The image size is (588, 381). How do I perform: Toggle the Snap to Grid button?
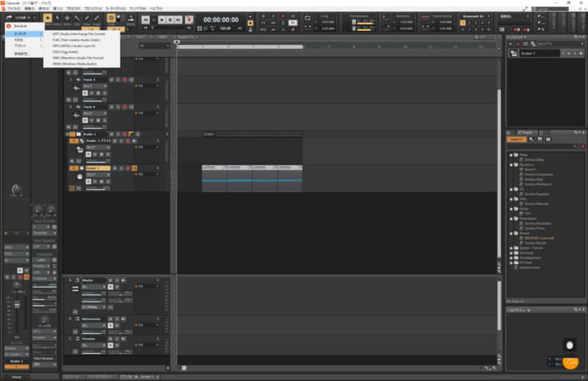pos(112,18)
